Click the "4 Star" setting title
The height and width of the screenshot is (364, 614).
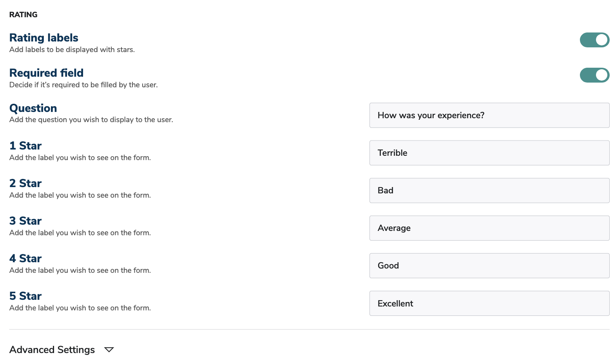(25, 259)
